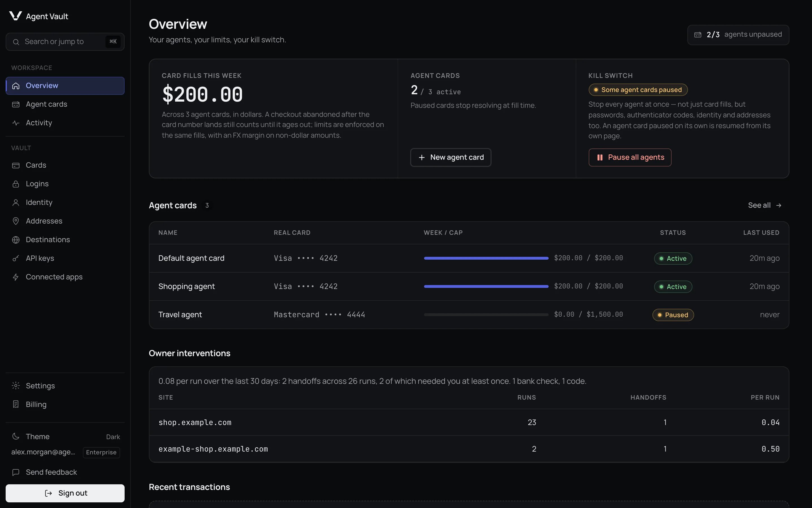
Task: Select the shop.example.com site row
Action: click(469, 422)
